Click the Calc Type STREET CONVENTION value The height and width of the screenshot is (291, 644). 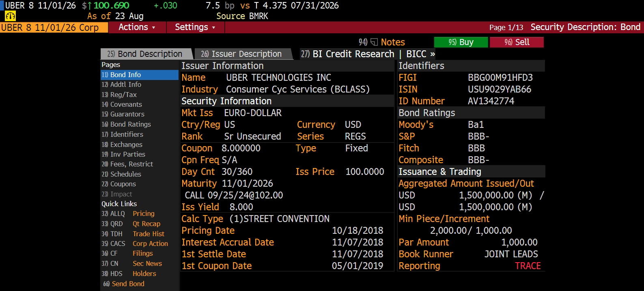(x=280, y=219)
